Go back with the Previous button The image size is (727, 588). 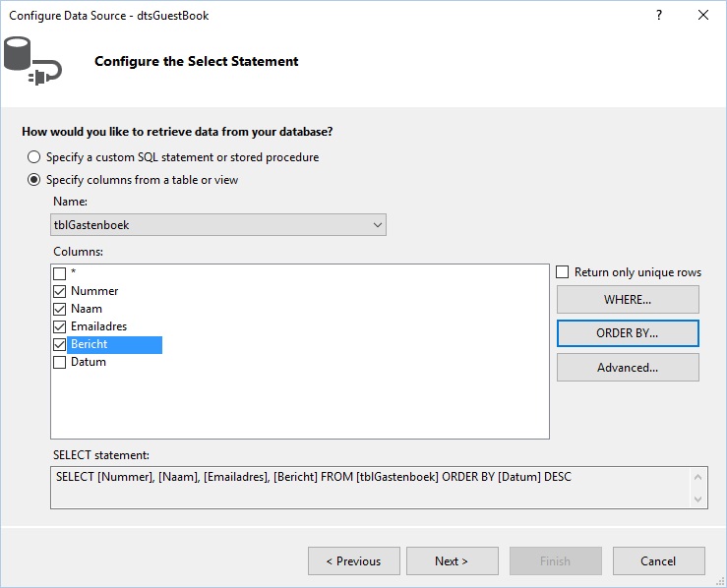coord(354,561)
